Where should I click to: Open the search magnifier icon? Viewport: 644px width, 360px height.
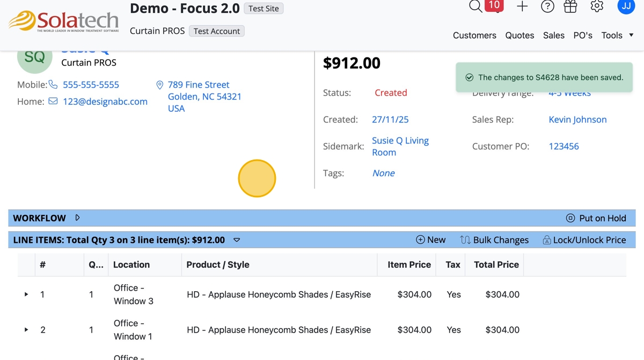pyautogui.click(x=475, y=6)
